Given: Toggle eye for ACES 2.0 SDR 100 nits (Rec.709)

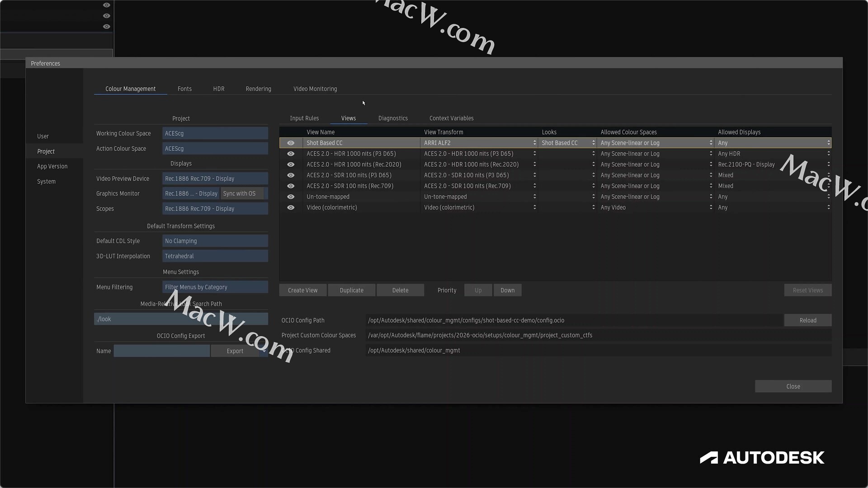Looking at the screenshot, I should tap(291, 186).
